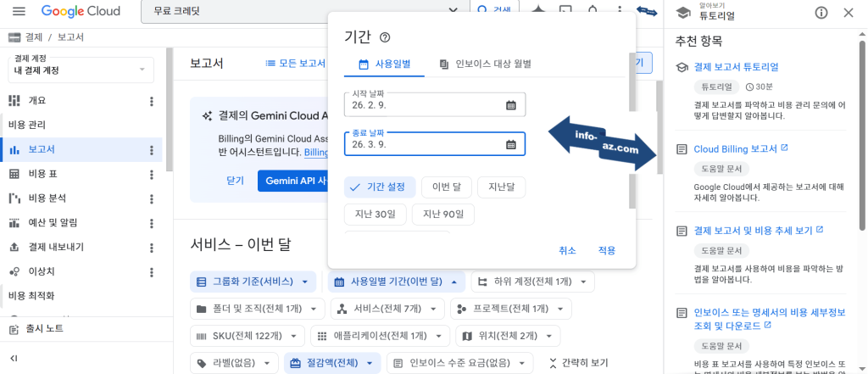Open more options for 보고서 sidebar item
The width and height of the screenshot is (868, 374).
[x=152, y=150]
